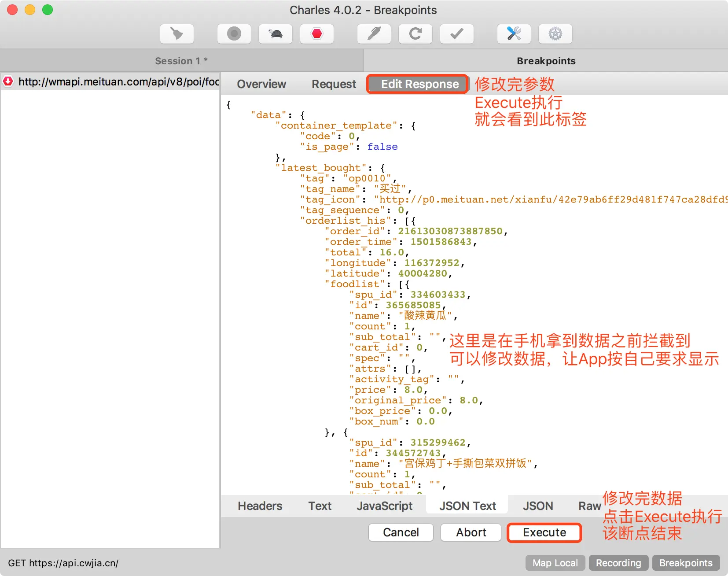
Task: Click the Map Local status button
Action: tap(555, 563)
